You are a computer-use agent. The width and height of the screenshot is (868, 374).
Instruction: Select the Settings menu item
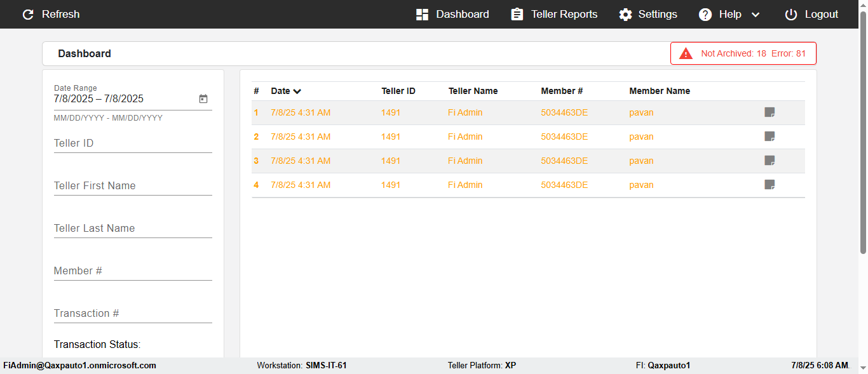pyautogui.click(x=648, y=14)
